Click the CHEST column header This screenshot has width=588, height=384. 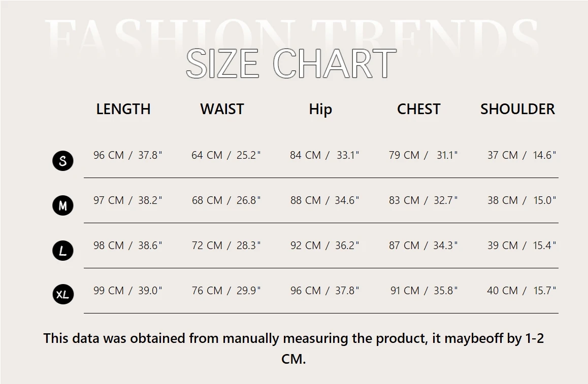[x=418, y=109]
